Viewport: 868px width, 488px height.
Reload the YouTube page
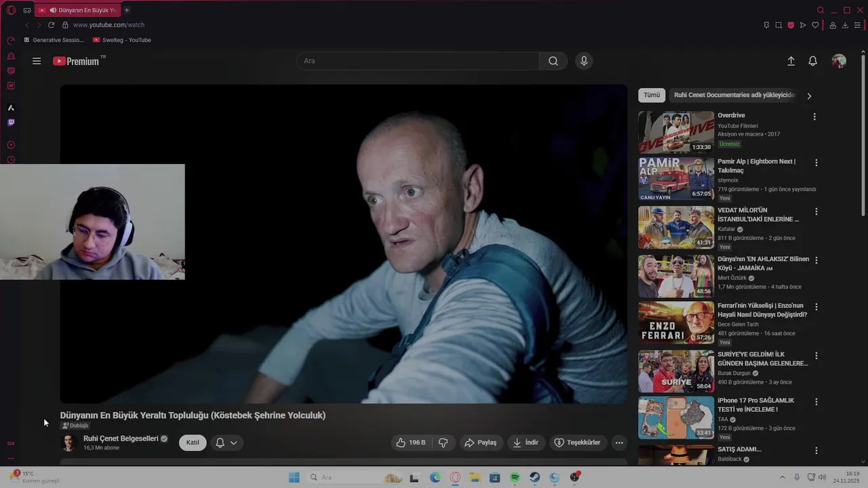coord(51,25)
